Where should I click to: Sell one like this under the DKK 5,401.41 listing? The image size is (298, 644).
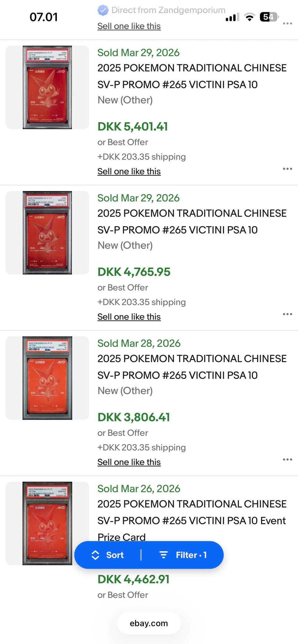pyautogui.click(x=129, y=171)
